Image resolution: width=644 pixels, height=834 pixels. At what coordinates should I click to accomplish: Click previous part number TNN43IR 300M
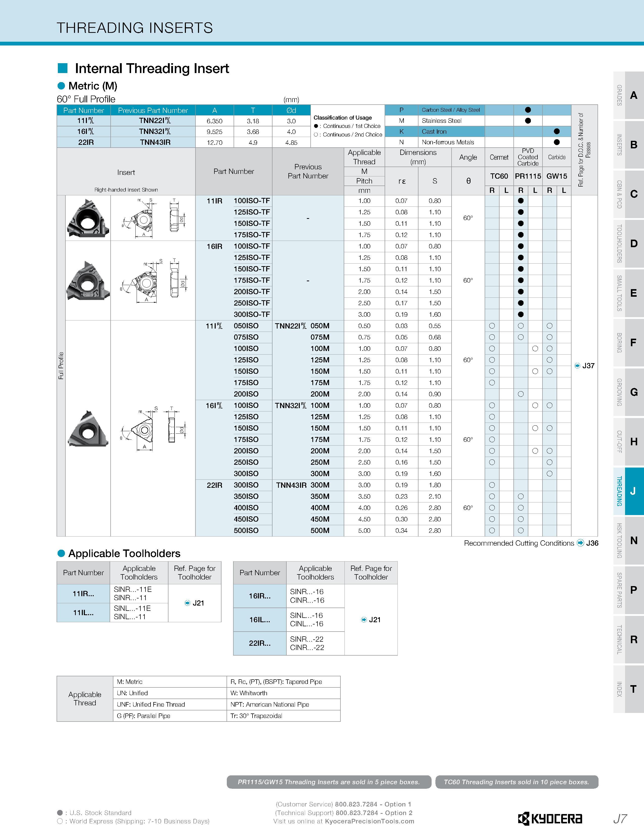(303, 485)
